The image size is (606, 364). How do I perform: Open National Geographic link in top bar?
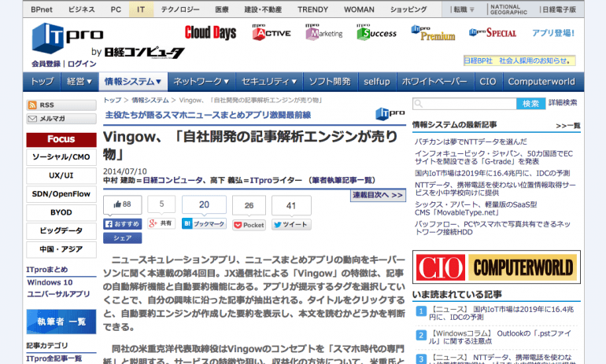click(x=508, y=9)
